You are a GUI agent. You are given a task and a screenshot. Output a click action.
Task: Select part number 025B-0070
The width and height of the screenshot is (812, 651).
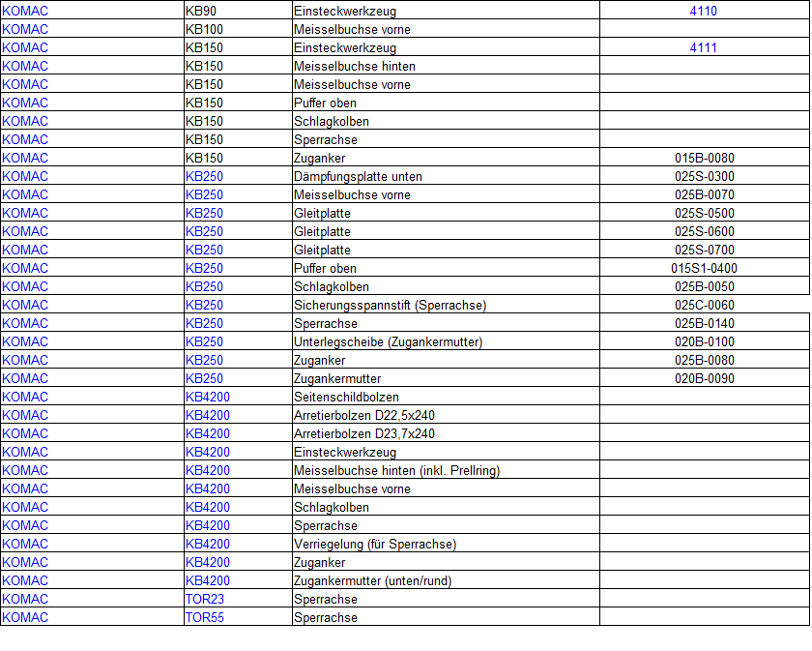(x=705, y=194)
